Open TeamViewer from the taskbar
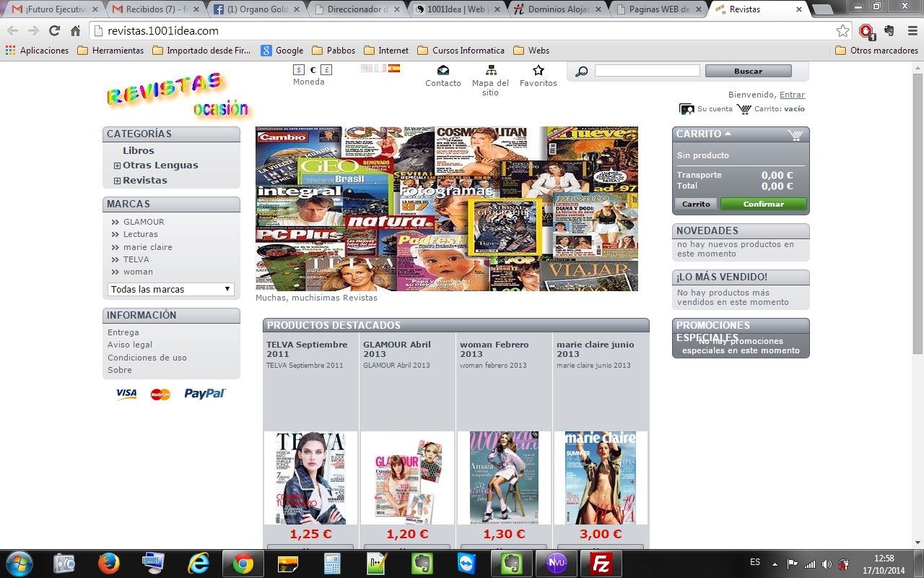This screenshot has width=924, height=578. [x=467, y=564]
